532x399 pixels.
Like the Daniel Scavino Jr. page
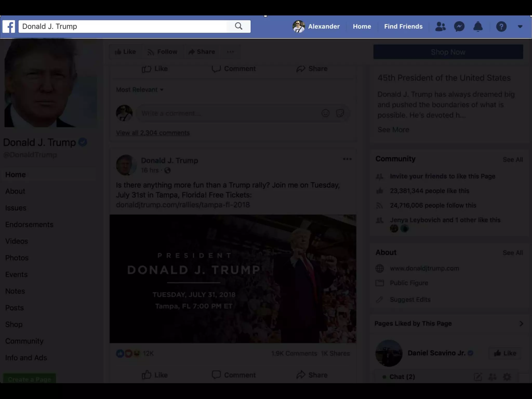[x=505, y=353]
